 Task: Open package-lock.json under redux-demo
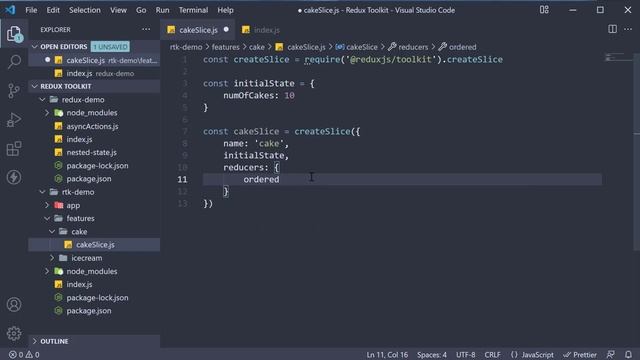tap(97, 166)
